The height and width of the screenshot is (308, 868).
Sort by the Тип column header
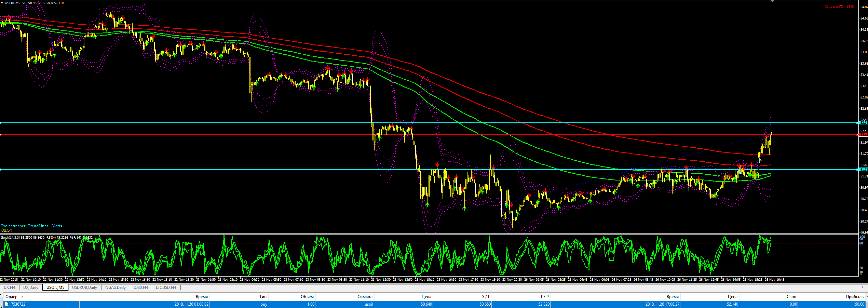(239, 297)
